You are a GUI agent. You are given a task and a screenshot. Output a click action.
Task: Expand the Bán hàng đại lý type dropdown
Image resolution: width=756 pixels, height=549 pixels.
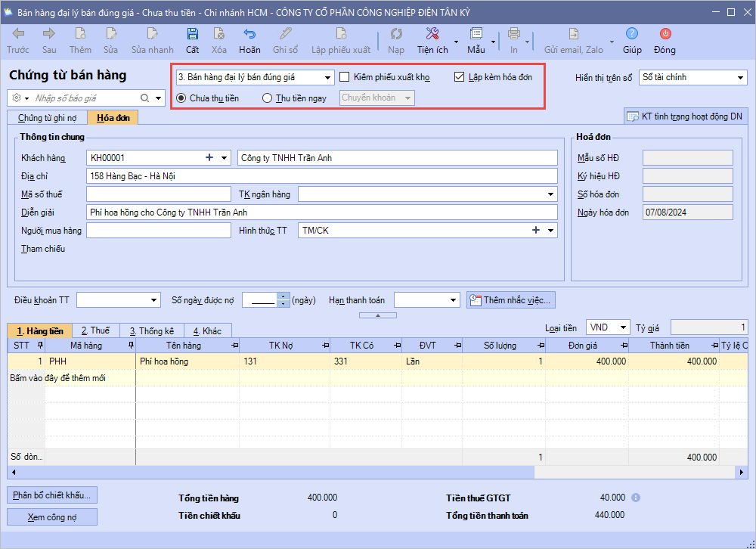pos(327,77)
